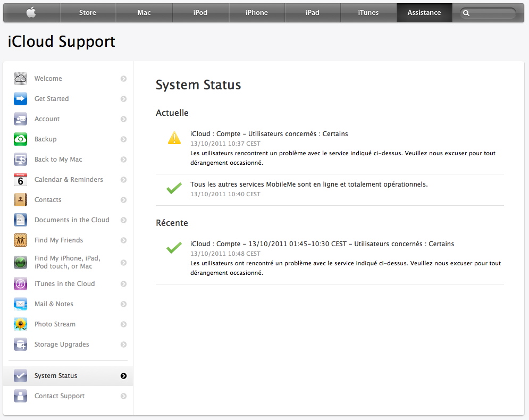Click the Documents in the Cloud link
Viewport: 529px width, 420px height.
(72, 220)
